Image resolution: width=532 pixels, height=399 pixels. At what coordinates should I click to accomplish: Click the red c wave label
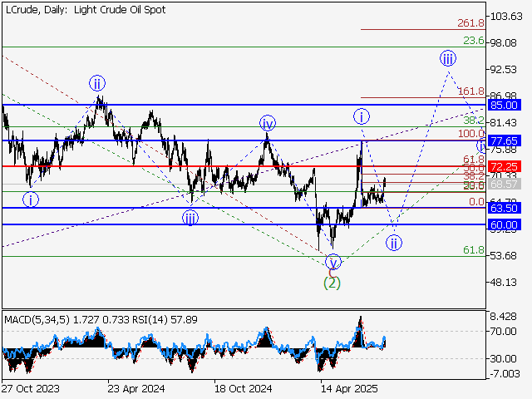[332, 271]
